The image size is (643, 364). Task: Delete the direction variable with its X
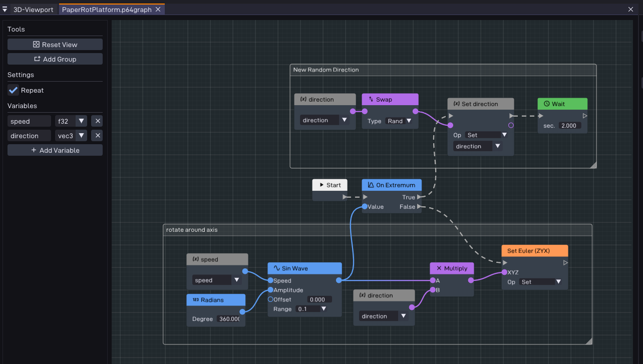point(98,136)
